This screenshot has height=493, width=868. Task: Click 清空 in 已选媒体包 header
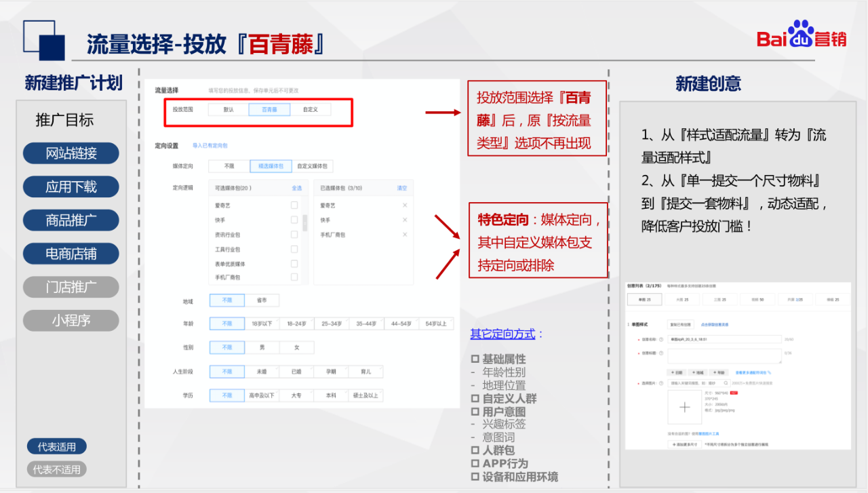click(402, 188)
